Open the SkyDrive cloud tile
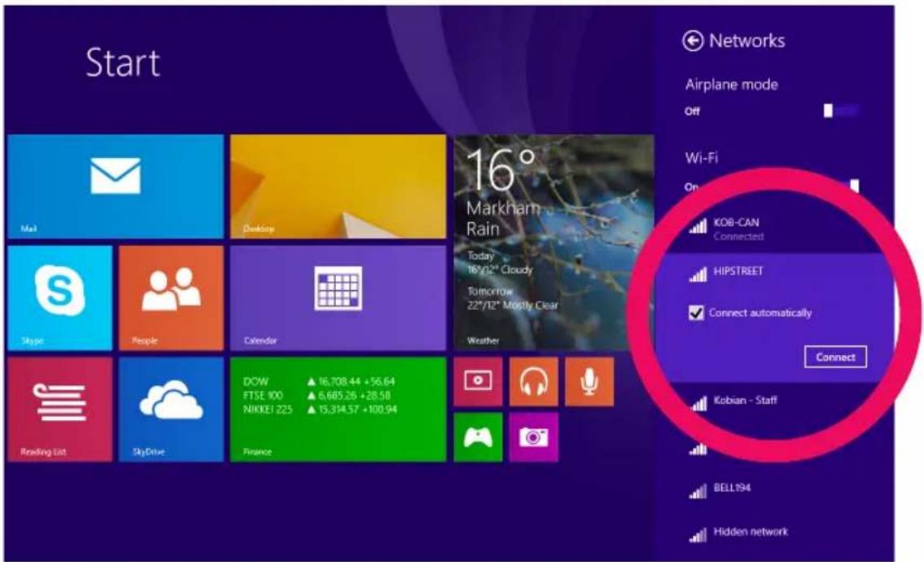 [x=171, y=410]
